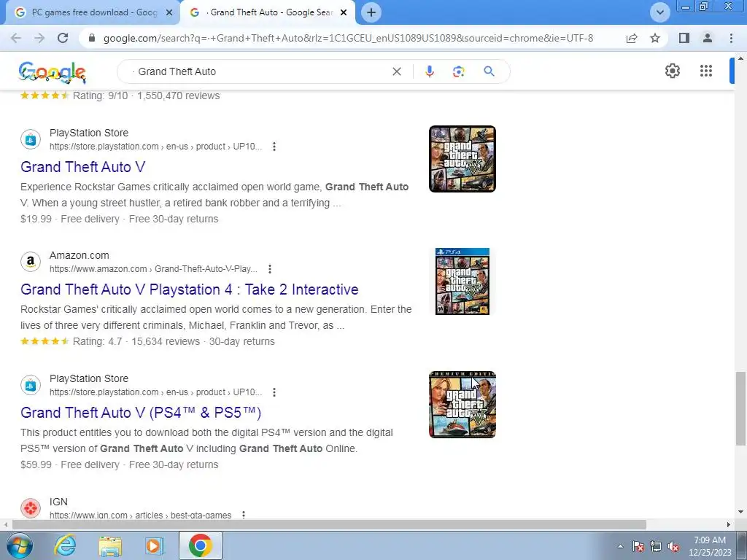Search by image with Google Lens icon
The width and height of the screenshot is (747, 560).
coord(458,71)
